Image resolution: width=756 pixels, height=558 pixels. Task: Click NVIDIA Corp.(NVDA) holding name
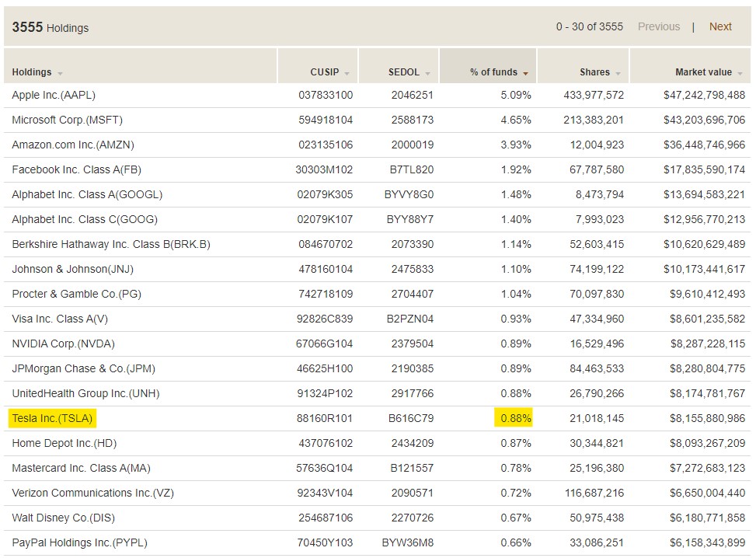coord(63,344)
